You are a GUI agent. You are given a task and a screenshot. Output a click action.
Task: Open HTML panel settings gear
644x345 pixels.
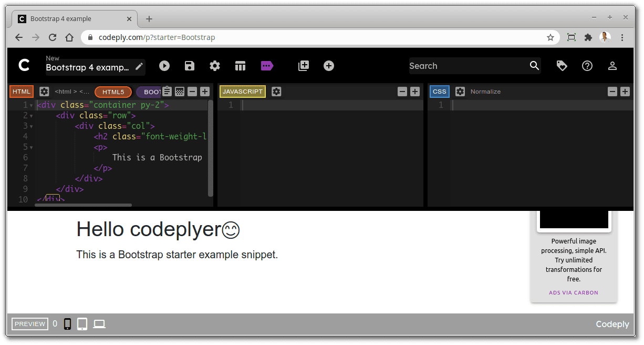click(x=44, y=92)
